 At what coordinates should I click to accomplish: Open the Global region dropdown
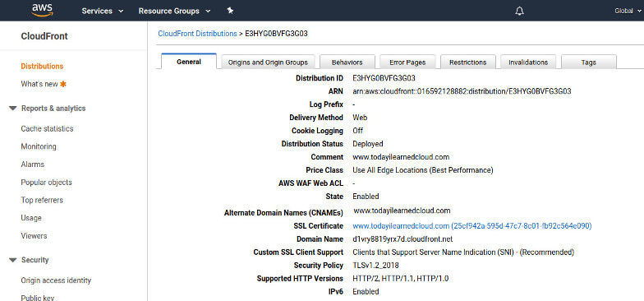click(x=628, y=12)
